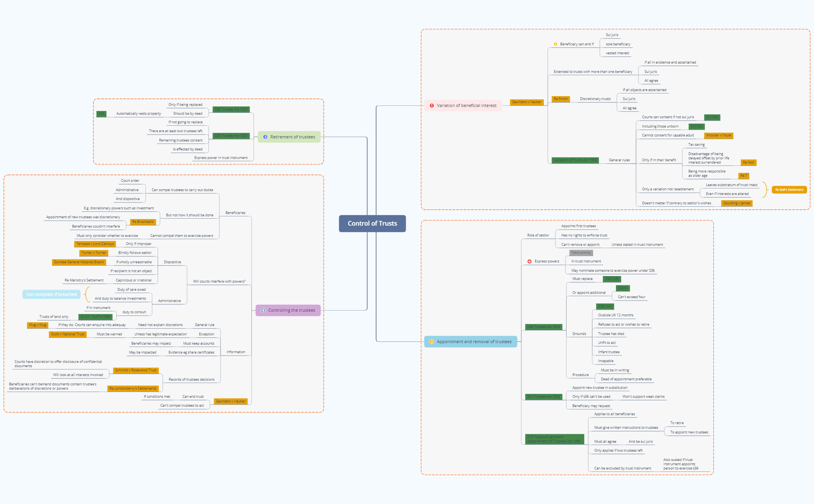Click the red star icon beside Express powers

click(x=529, y=261)
